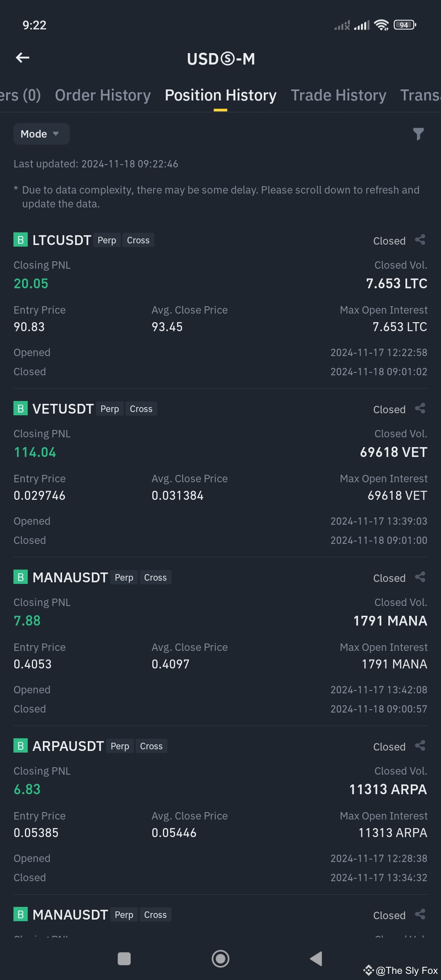Viewport: 441px width, 980px height.
Task: Switch to Order History tab
Action: click(103, 95)
